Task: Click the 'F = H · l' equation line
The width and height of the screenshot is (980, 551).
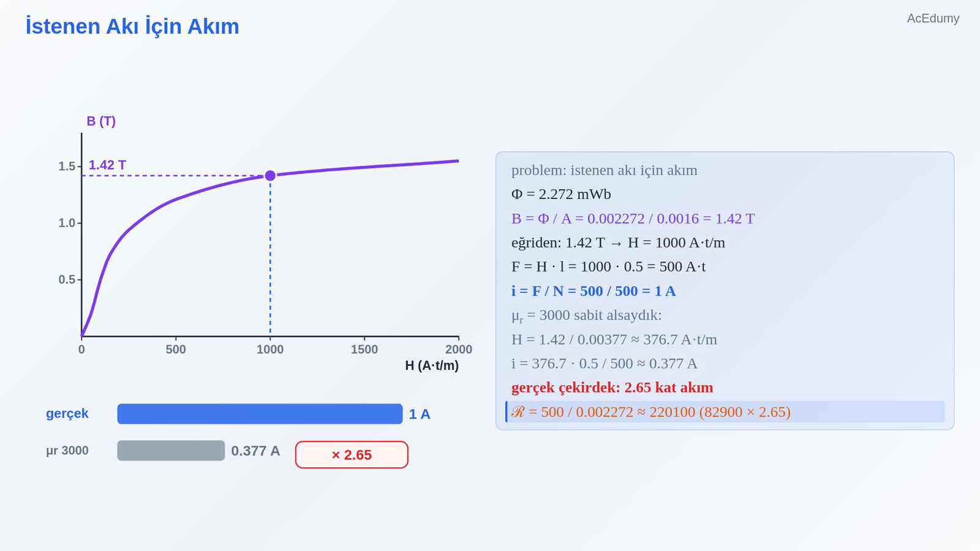Action: click(608, 267)
